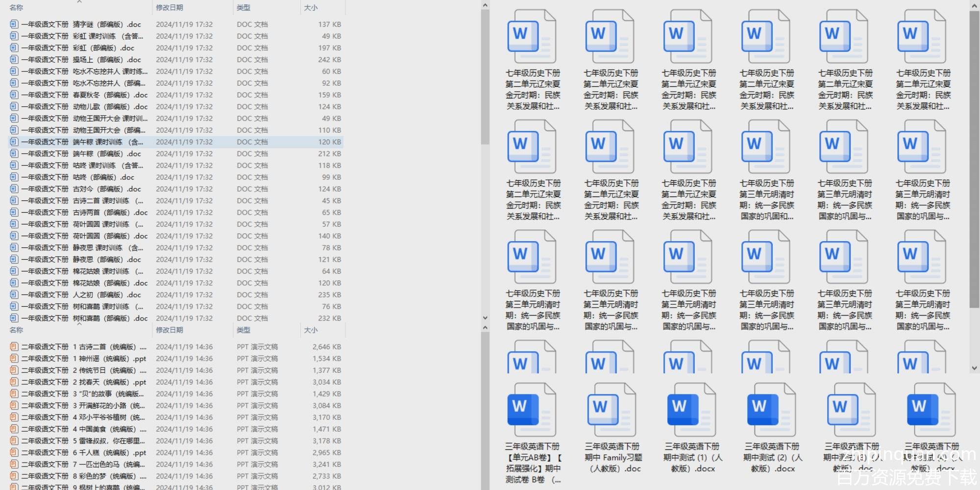Sort the PPT file list by 大小 header
Screen dimensions: 980x490
coord(311,330)
